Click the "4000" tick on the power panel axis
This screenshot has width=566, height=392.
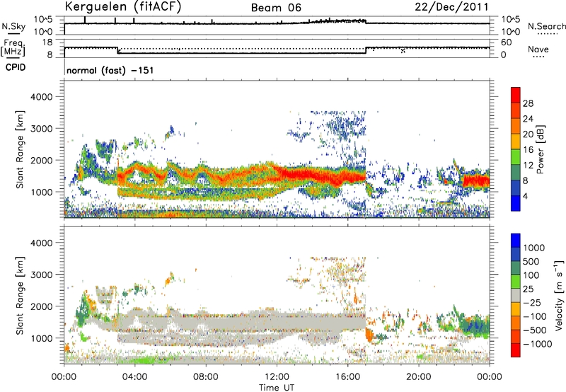coord(41,97)
